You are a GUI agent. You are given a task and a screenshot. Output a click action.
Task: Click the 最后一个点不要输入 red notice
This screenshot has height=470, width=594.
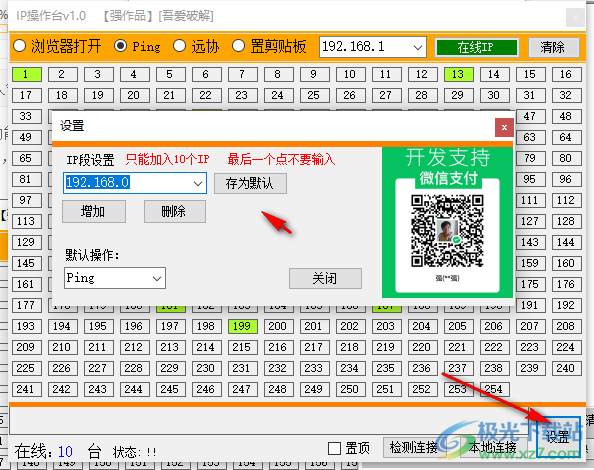[x=281, y=159]
